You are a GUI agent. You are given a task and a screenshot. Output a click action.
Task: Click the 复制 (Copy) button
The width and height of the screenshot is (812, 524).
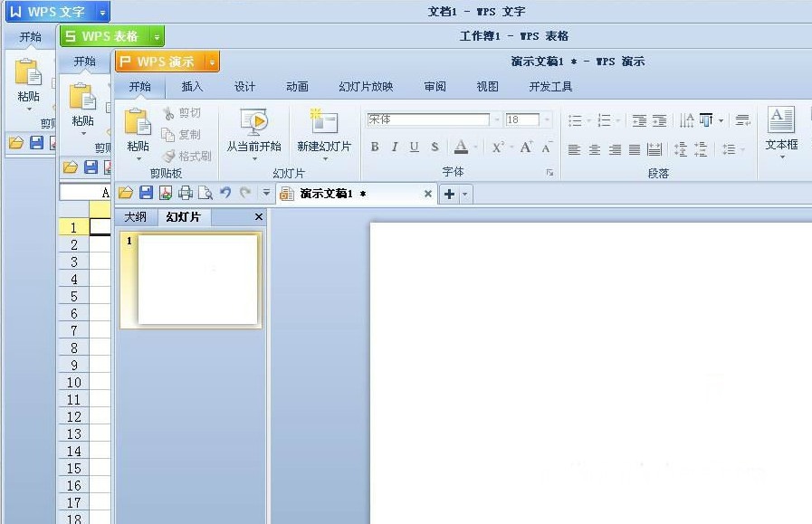click(181, 135)
